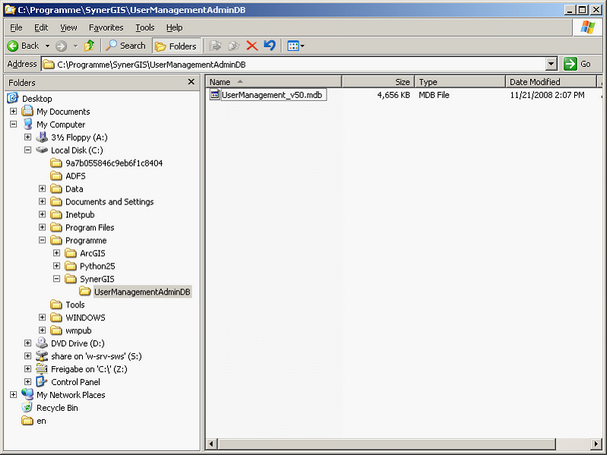Expand the Python25 folder node

coord(57,266)
